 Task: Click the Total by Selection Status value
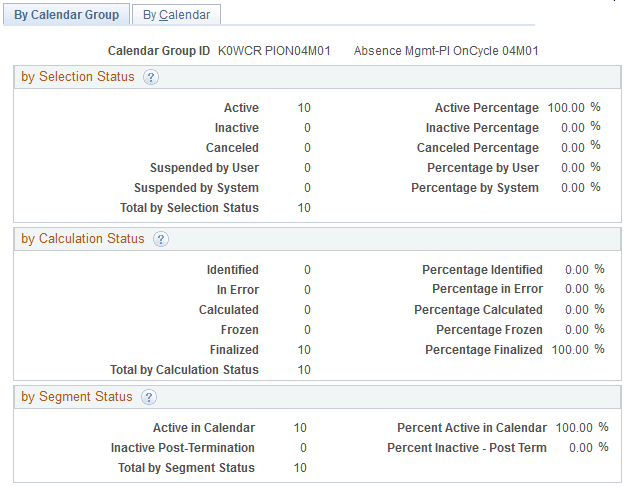(x=304, y=208)
